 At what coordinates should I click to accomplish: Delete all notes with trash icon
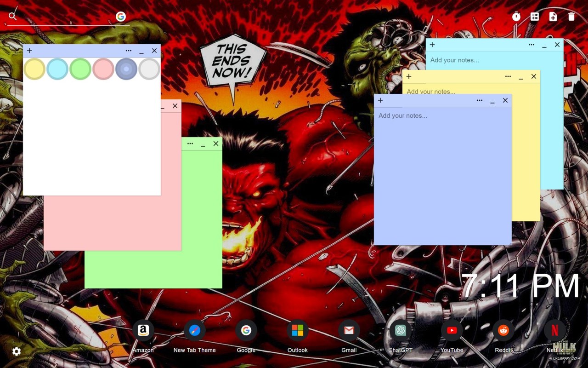pos(571,17)
